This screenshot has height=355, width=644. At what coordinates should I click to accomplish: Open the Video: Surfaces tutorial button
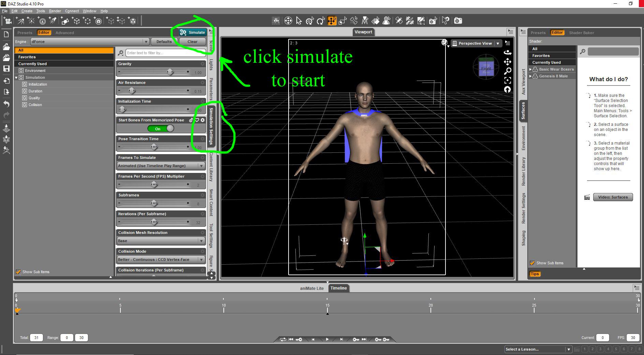click(613, 197)
